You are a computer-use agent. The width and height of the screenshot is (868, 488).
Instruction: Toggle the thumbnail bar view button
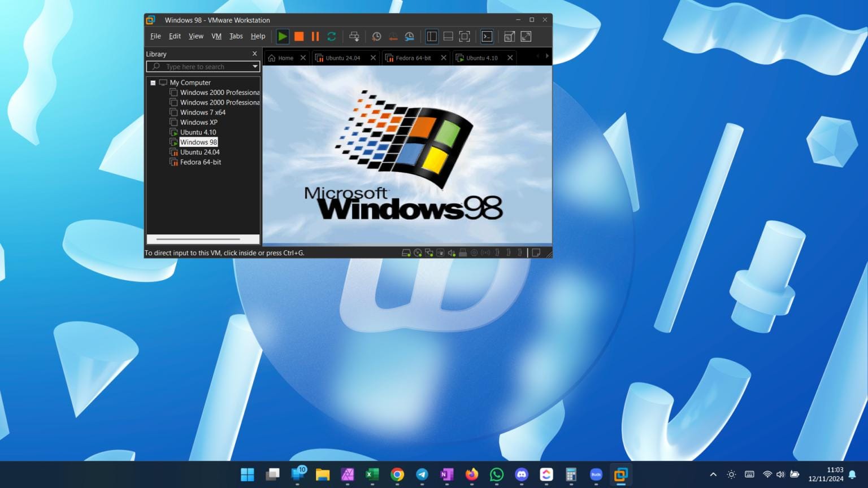pyautogui.click(x=448, y=37)
